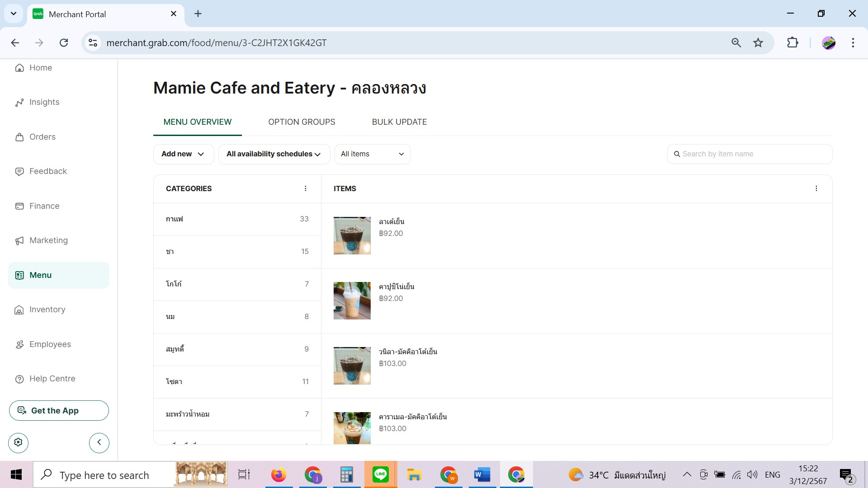Open the zoom magnifier icon in address bar
Viewport: 868px width, 488px height.
tap(736, 43)
